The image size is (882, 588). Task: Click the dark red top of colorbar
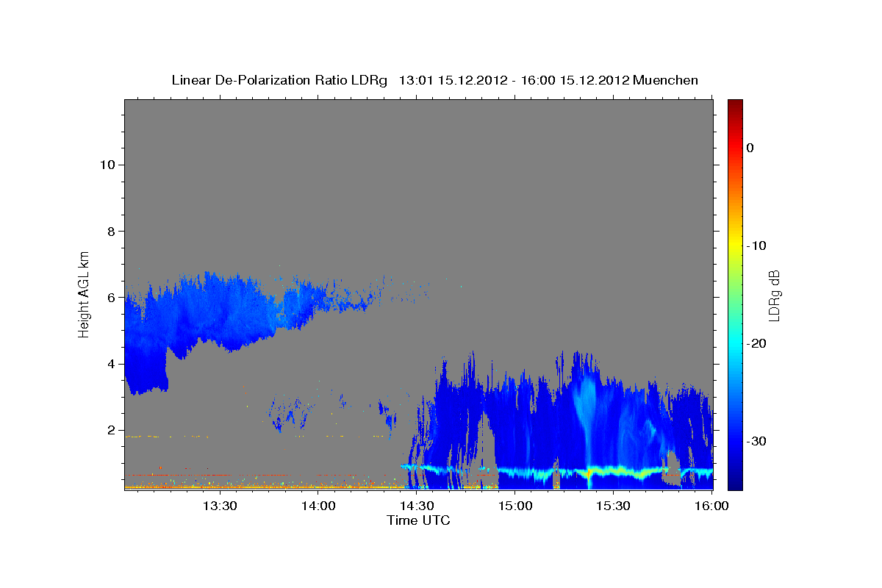point(735,104)
